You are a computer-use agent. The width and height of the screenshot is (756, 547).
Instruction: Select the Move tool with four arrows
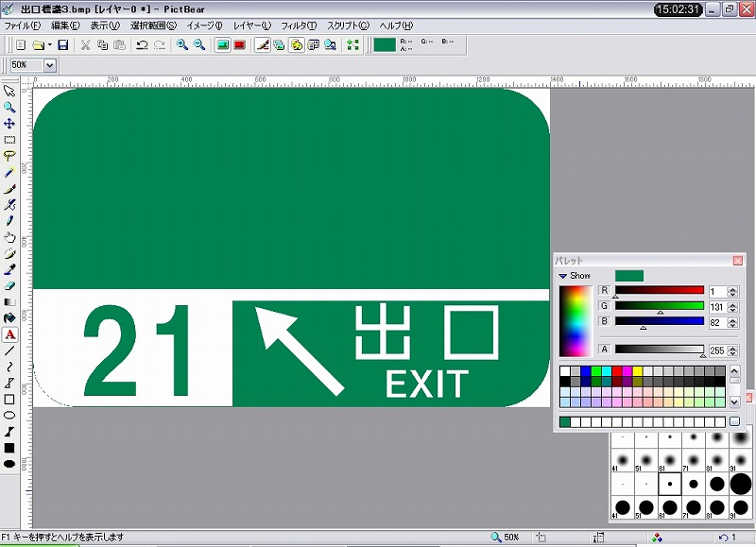point(9,124)
